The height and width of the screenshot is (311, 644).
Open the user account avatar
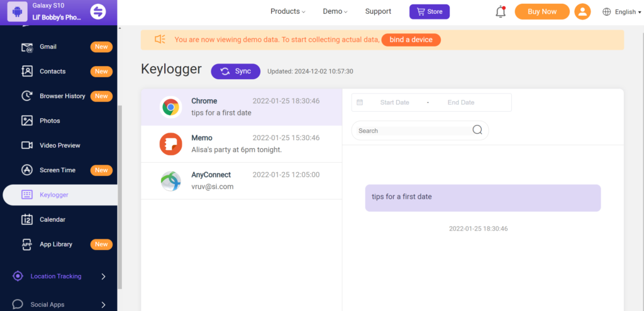pos(582,11)
